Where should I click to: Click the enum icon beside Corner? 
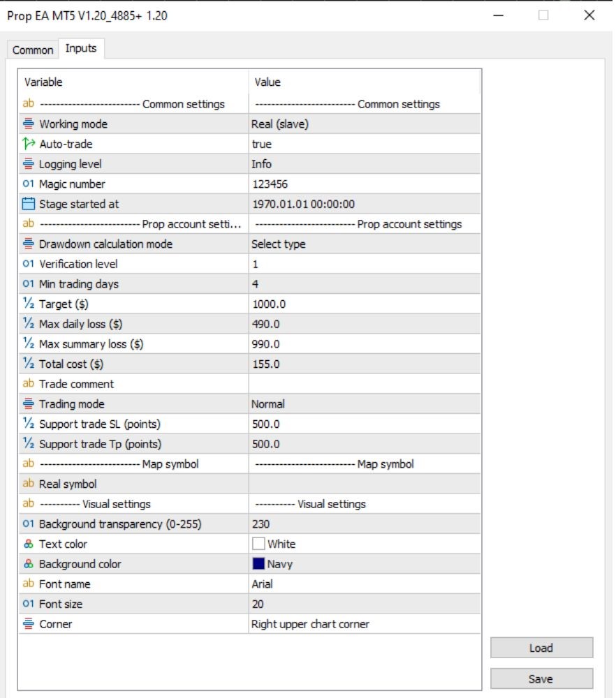28,624
